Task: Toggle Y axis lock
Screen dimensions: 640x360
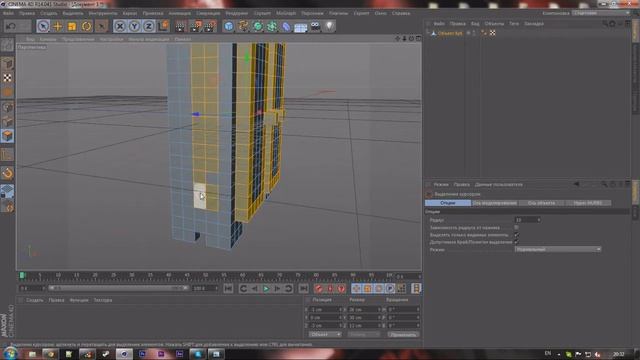Action: coord(134,27)
